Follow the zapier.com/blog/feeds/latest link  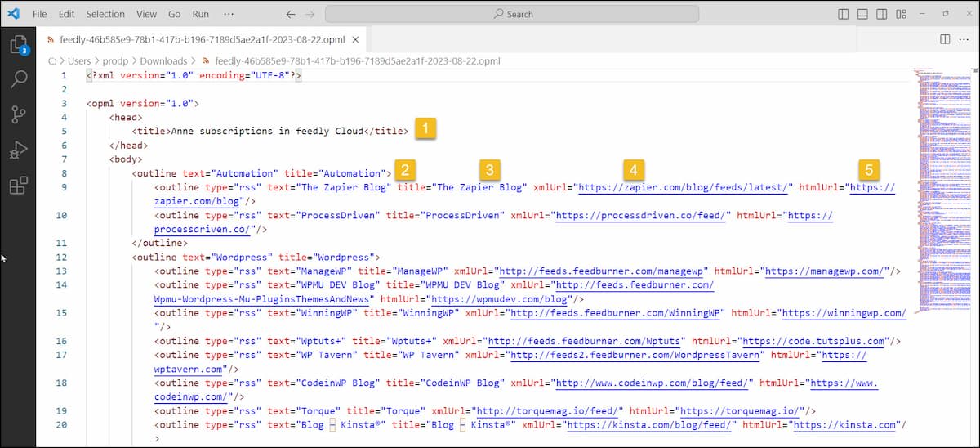click(x=684, y=187)
